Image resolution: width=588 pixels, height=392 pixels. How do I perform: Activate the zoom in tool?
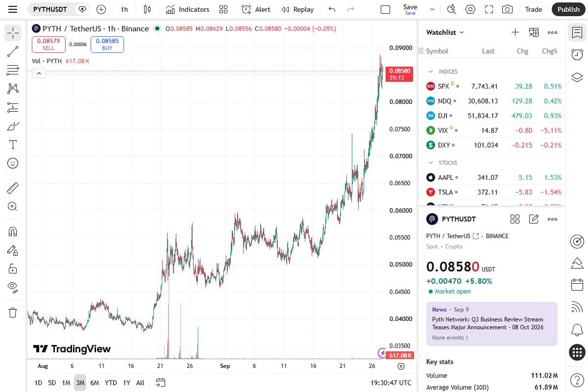point(13,206)
